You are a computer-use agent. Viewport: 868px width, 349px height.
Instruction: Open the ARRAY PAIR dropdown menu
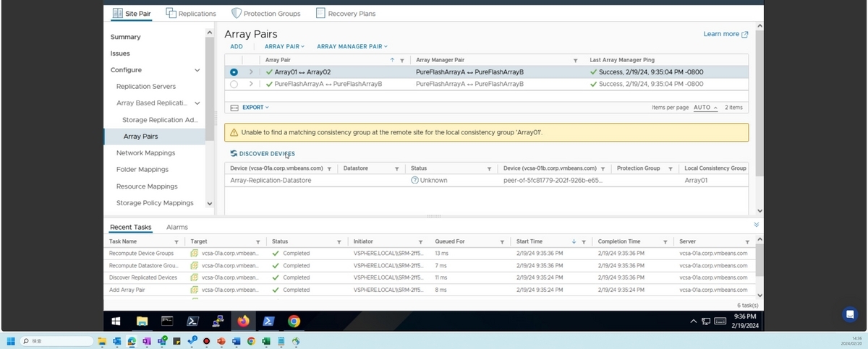(x=285, y=47)
